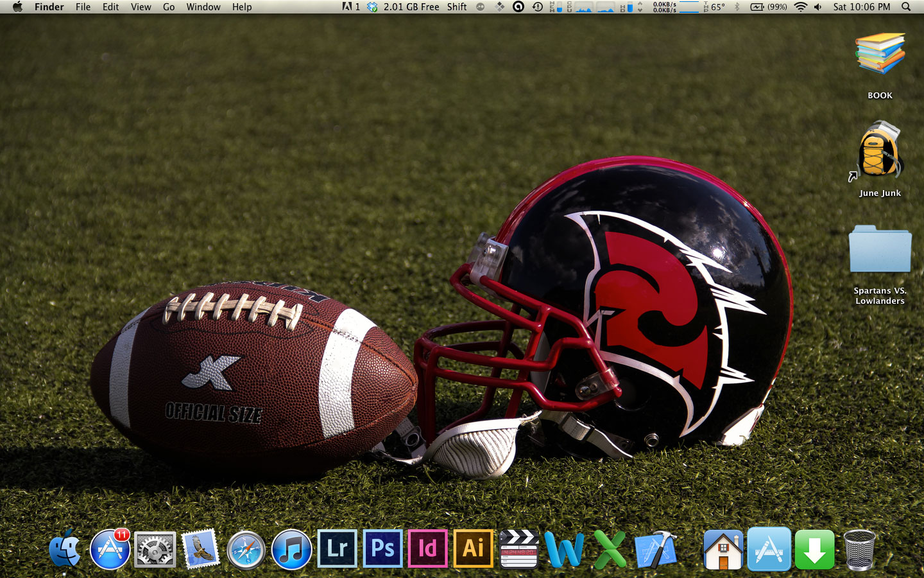Image resolution: width=924 pixels, height=578 pixels.
Task: Launch Safari compass icon in Dock
Action: (x=246, y=550)
